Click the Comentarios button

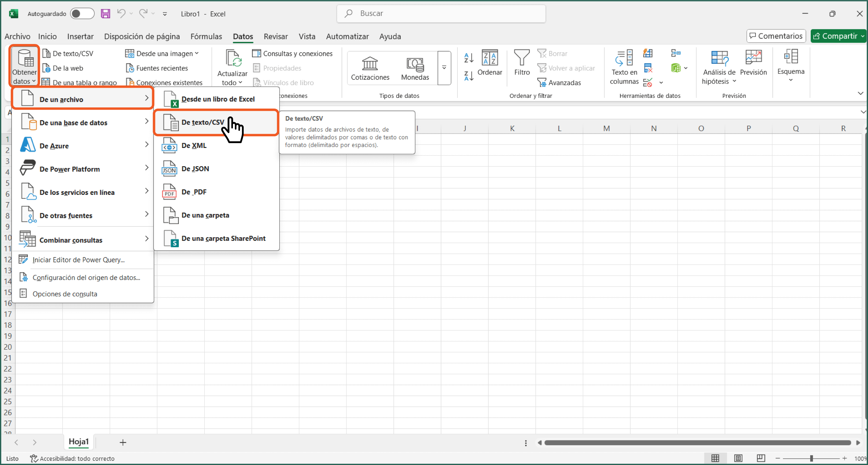tap(776, 36)
